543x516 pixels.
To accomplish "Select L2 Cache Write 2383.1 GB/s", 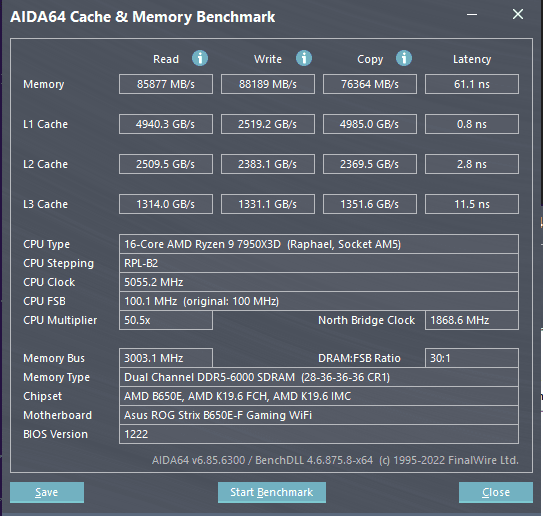I will pos(268,164).
